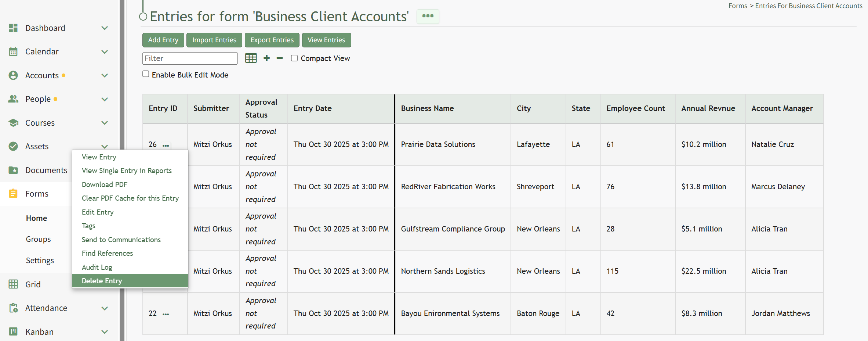
Task: Click the Export Entries button
Action: pos(272,40)
